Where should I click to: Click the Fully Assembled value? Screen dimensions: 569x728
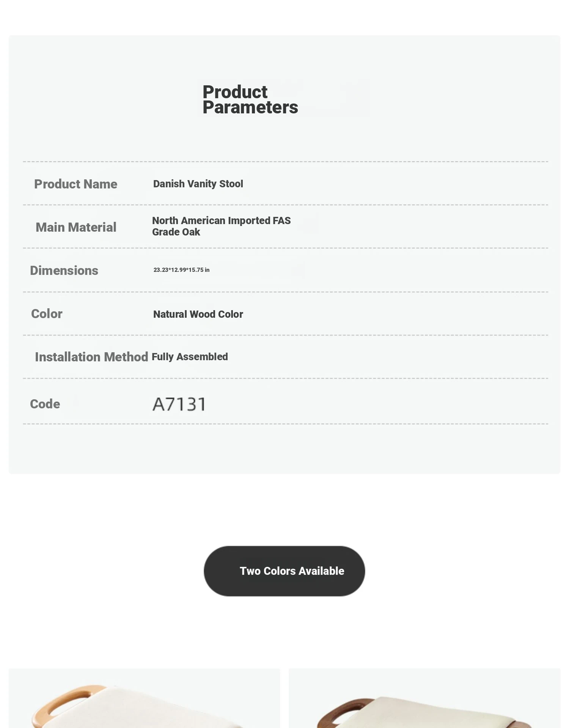[x=190, y=357]
